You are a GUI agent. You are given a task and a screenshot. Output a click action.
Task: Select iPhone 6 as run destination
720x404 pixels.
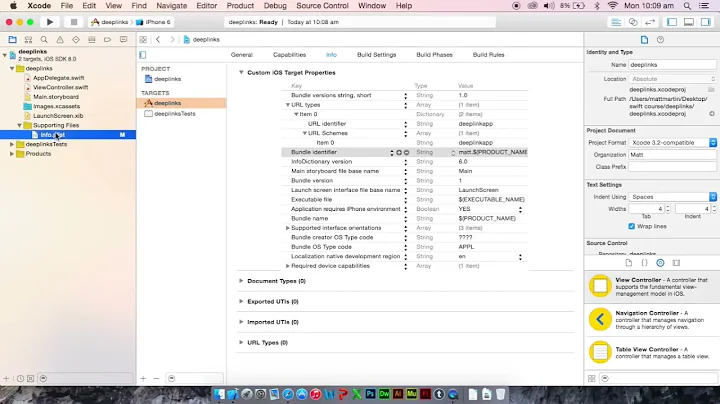154,22
